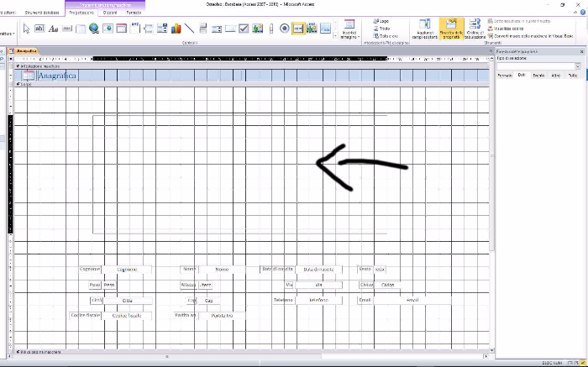Choose the Bound Object Frame control

click(312, 29)
